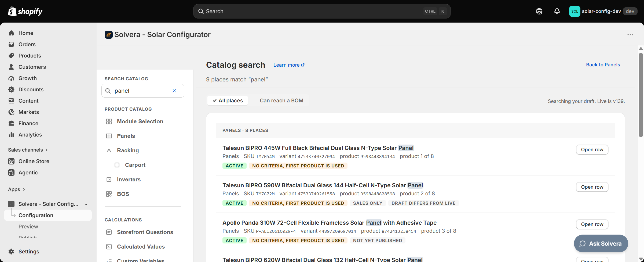The height and width of the screenshot is (262, 644).
Task: Open the three-dot app options menu
Action: pyautogui.click(x=630, y=35)
